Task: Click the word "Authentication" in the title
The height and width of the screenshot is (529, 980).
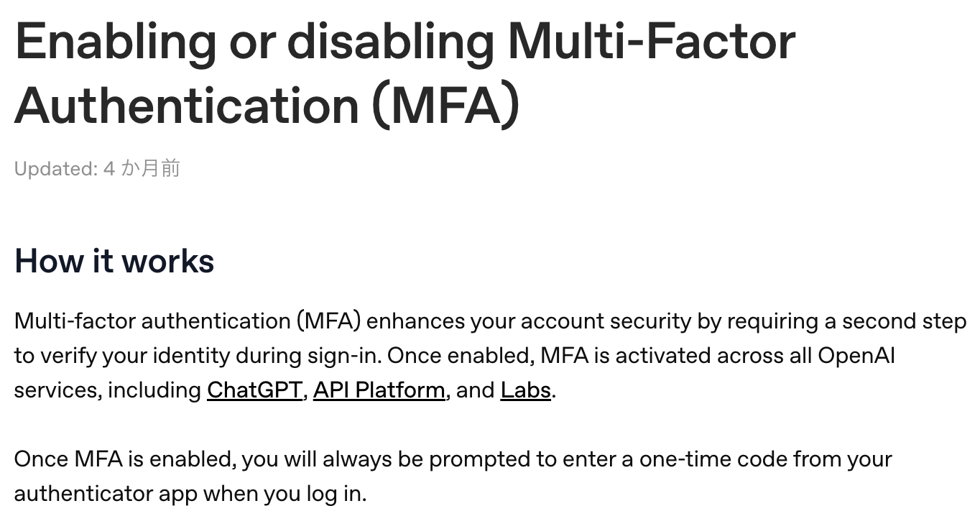Action: coord(187,106)
